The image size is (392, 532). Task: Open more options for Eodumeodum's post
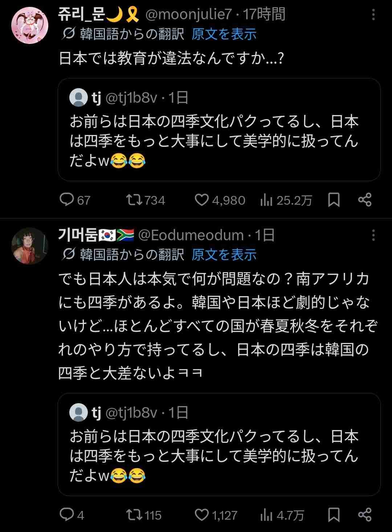(373, 235)
